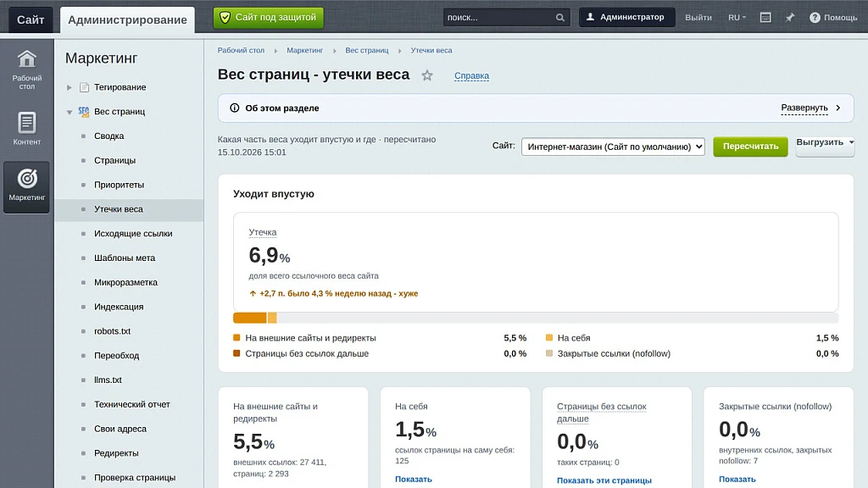Open the window panel icon next to RU
Image resolution: width=868 pixels, height=488 pixels.
[x=765, y=18]
